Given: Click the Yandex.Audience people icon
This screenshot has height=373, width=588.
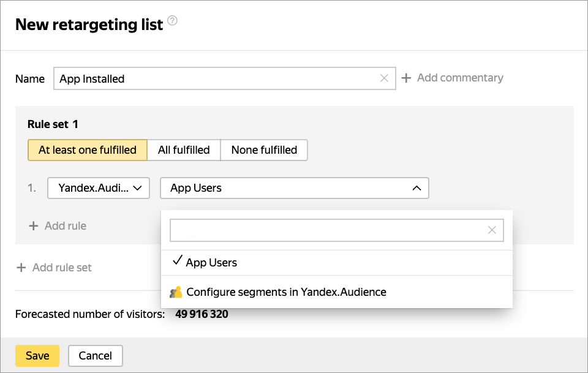Looking at the screenshot, I should 176,292.
